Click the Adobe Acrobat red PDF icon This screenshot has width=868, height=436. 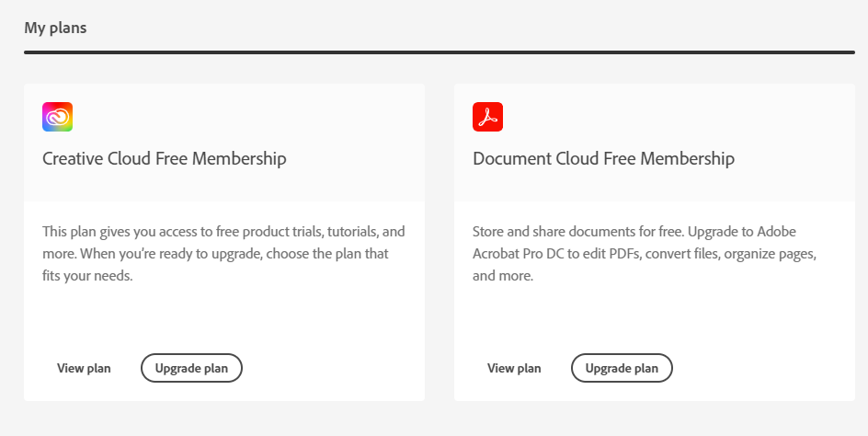(x=487, y=117)
